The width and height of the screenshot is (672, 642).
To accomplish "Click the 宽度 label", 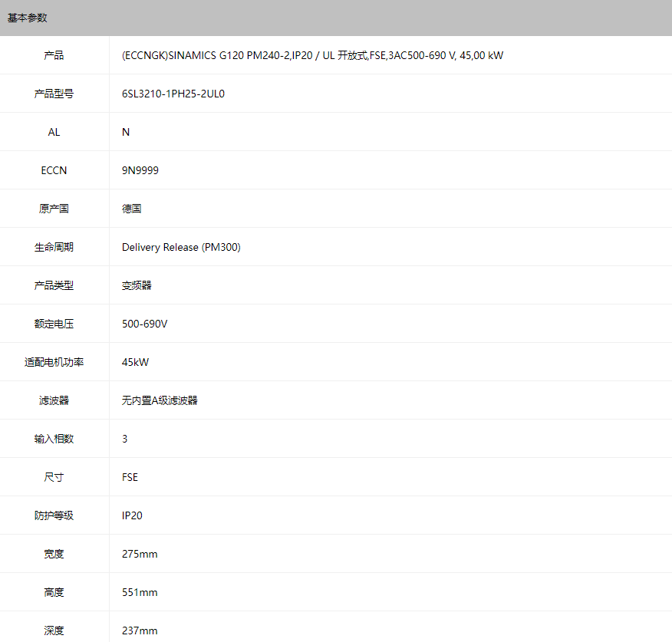I will coord(54,554).
